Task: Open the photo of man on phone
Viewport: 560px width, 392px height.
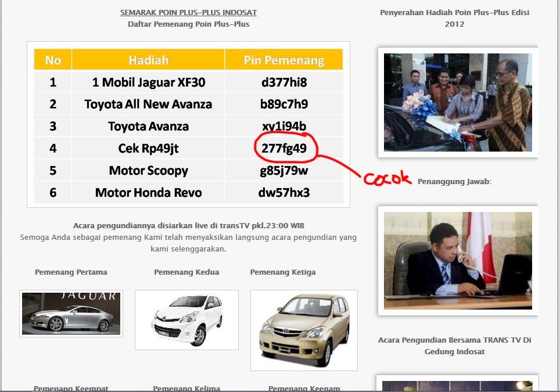Action: click(458, 261)
